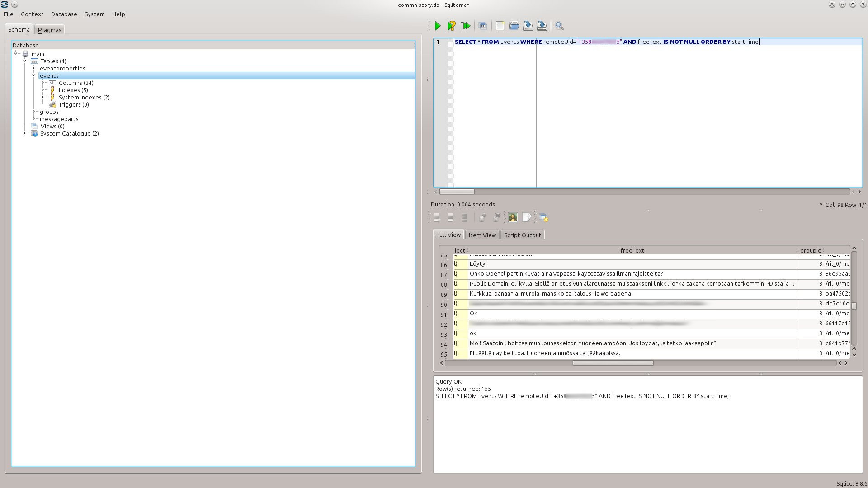Click the Sqliteman application icon in title bar
868x488 pixels.
point(5,4)
